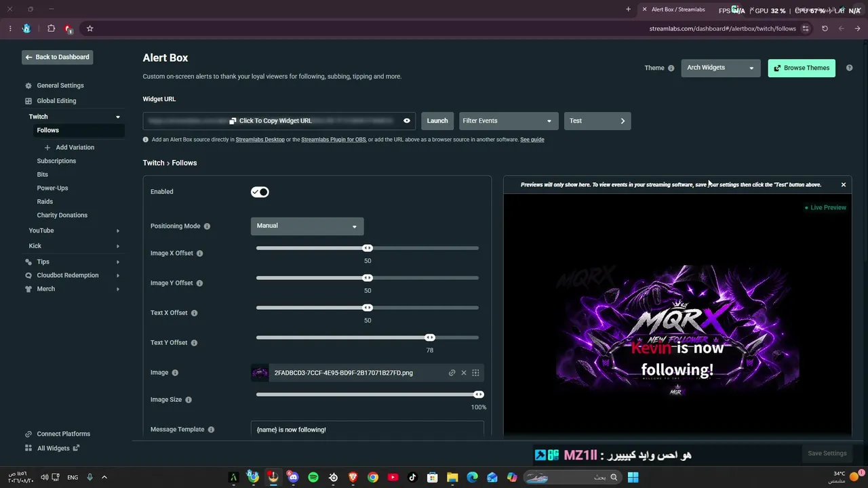Open the Theme dropdown showing Arch Widgets
The image size is (868, 488).
pyautogui.click(x=721, y=68)
